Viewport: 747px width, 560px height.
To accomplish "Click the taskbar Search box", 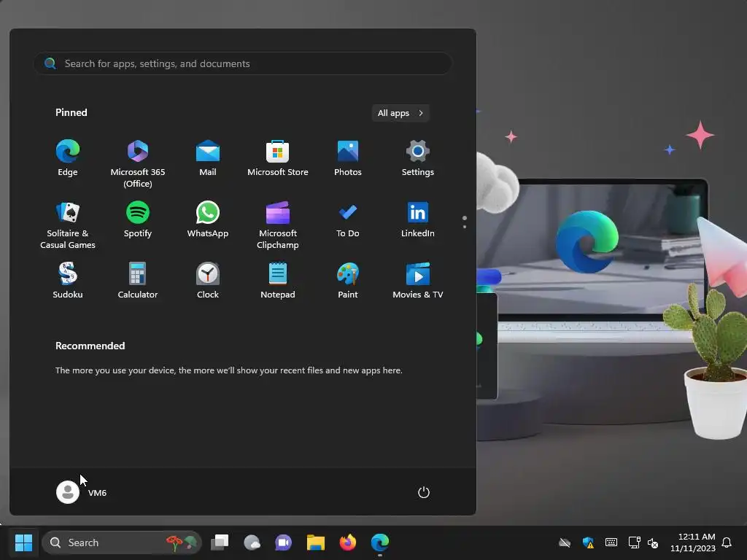I will [122, 542].
